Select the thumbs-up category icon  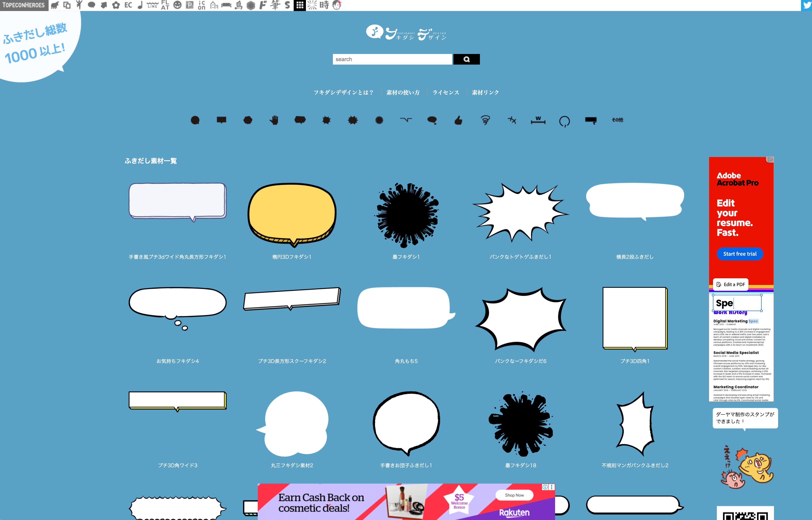(x=458, y=120)
